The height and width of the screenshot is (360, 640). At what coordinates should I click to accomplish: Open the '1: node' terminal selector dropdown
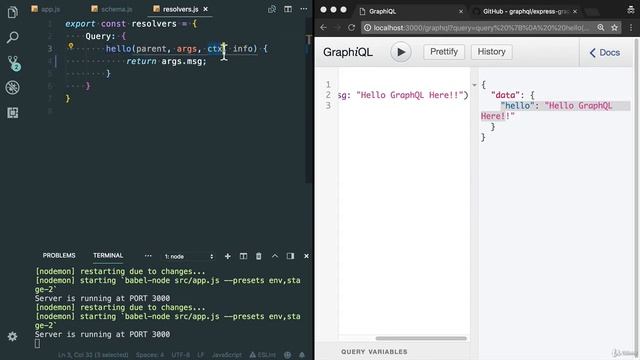click(189, 257)
